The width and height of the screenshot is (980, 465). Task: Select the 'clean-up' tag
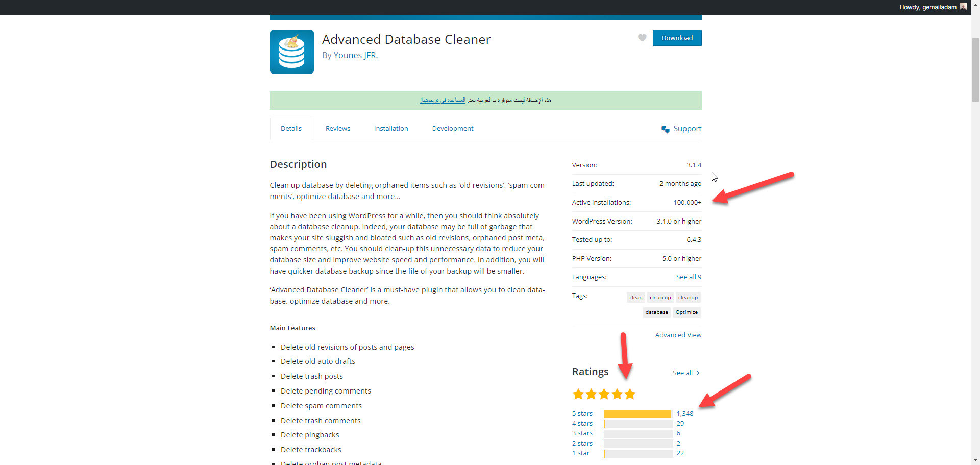pyautogui.click(x=660, y=298)
